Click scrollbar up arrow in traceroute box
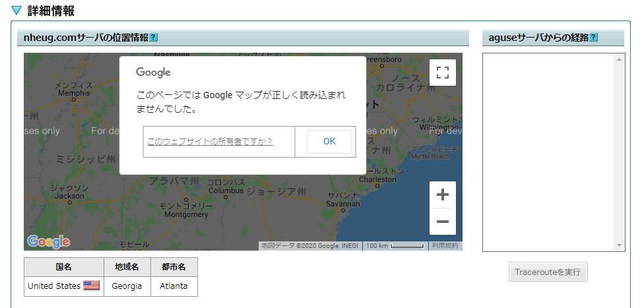644x308 pixels. coord(619,59)
